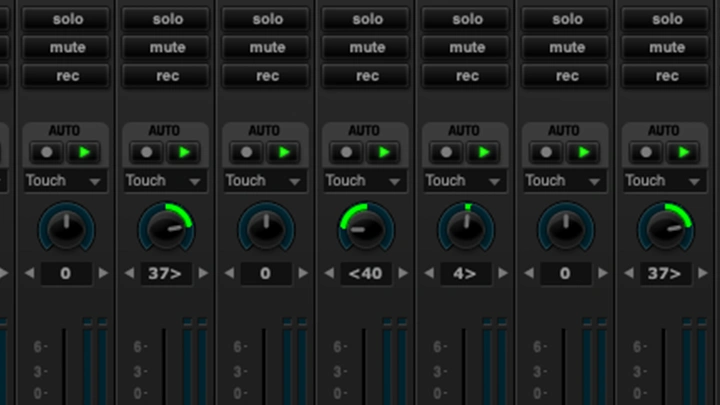Arm rec on the first channel panned 37>
720x405 pixels.
pyautogui.click(x=166, y=76)
